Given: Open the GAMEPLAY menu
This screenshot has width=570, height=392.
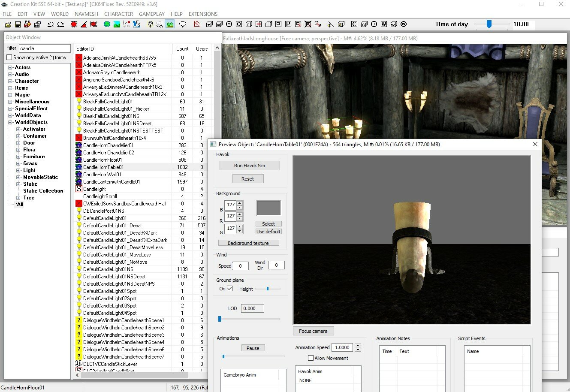Looking at the screenshot, I should 152,14.
